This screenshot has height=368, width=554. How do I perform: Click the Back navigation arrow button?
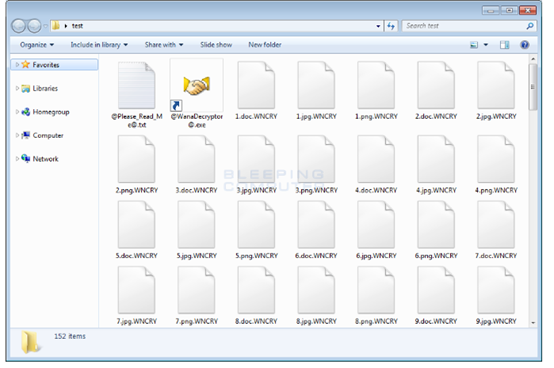19,26
